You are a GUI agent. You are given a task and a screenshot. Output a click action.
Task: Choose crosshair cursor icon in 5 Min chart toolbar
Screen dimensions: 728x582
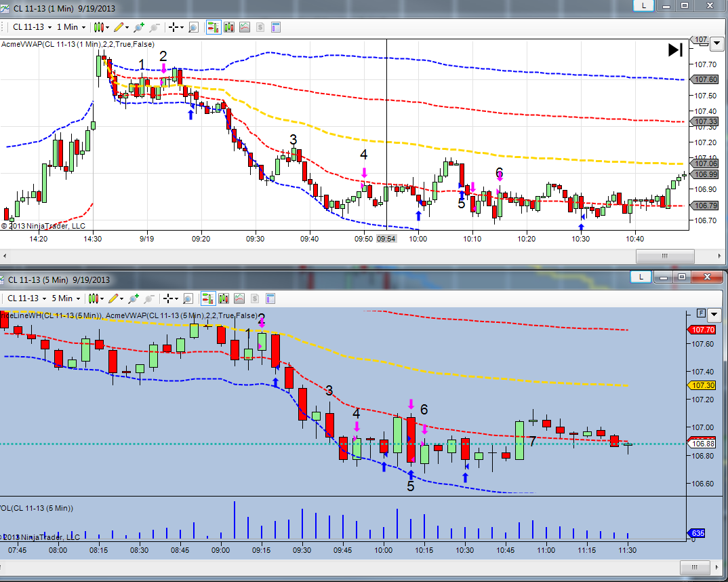tap(168, 298)
